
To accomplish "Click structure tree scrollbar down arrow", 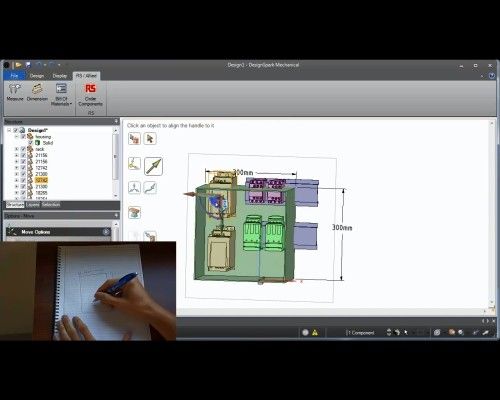I will click(x=116, y=196).
